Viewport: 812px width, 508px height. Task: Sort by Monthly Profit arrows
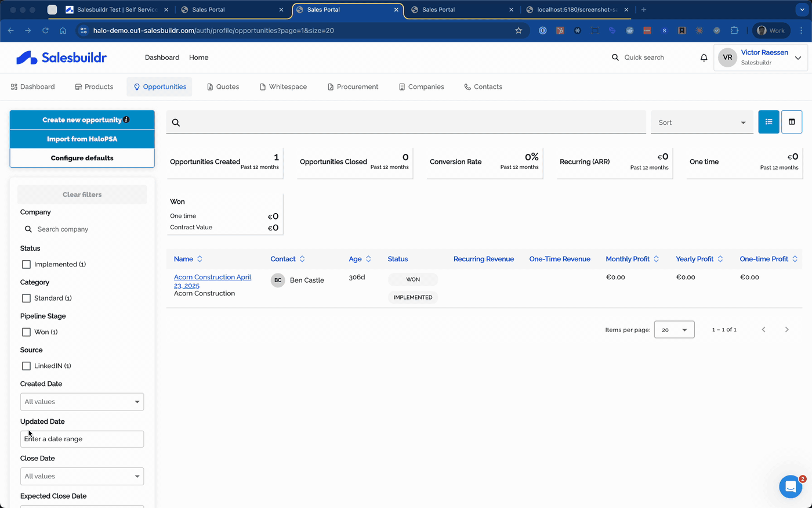click(657, 259)
